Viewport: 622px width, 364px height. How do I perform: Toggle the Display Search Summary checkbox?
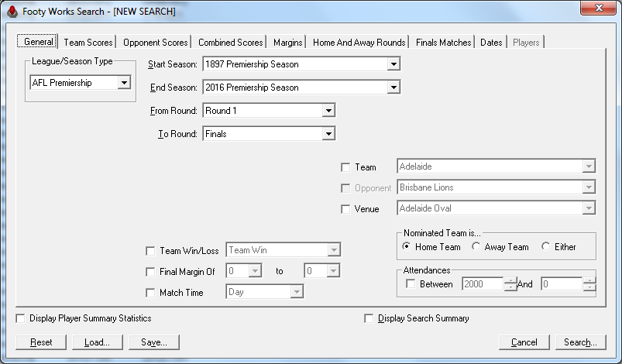point(369,318)
